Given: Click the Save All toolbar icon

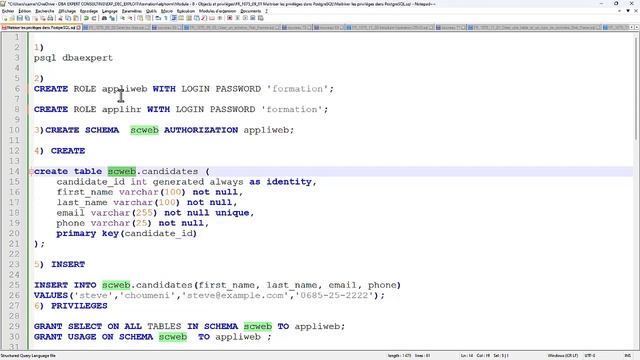Looking at the screenshot, I should pos(27,18).
